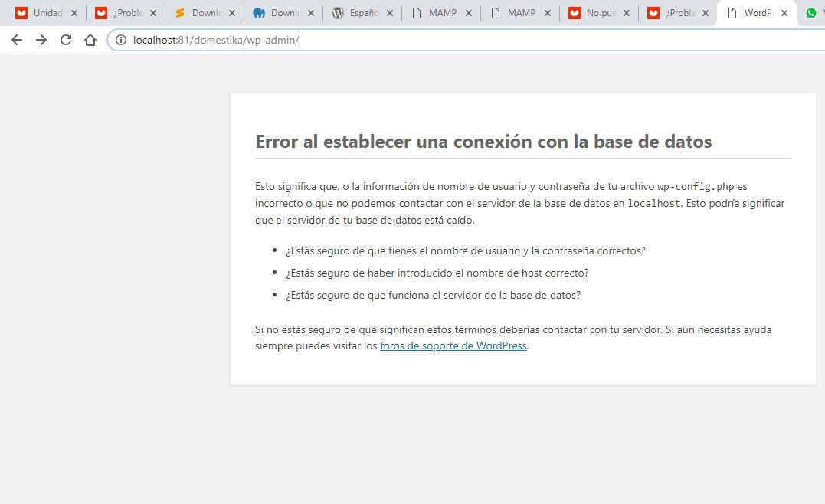The image size is (825, 504).
Task: Select the active WordPr tab
Action: click(758, 13)
